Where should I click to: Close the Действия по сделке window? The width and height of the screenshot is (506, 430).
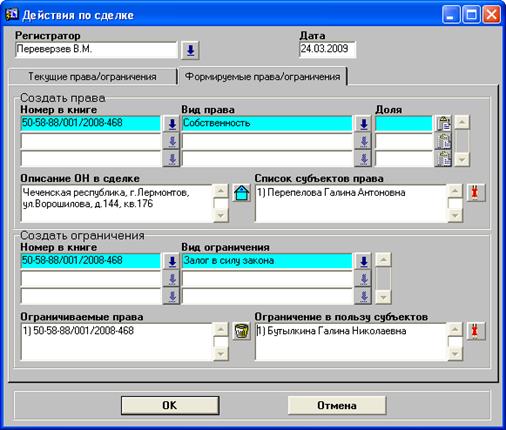click(x=491, y=15)
